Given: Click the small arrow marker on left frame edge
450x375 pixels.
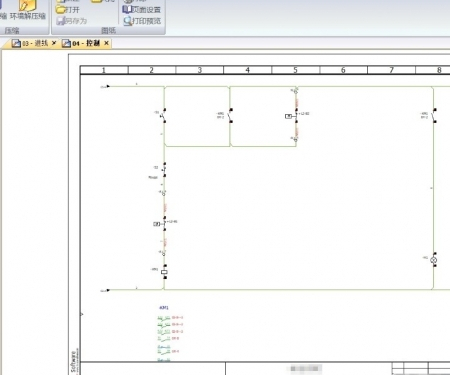Looking at the screenshot, I should tap(82, 314).
